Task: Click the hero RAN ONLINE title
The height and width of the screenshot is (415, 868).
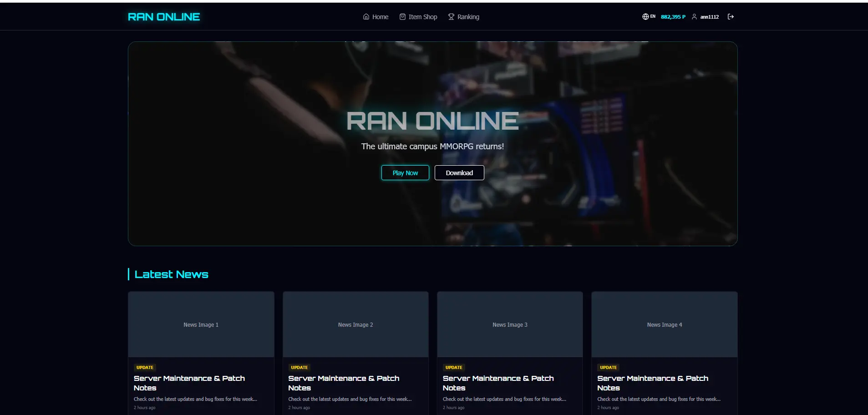Action: point(432,121)
